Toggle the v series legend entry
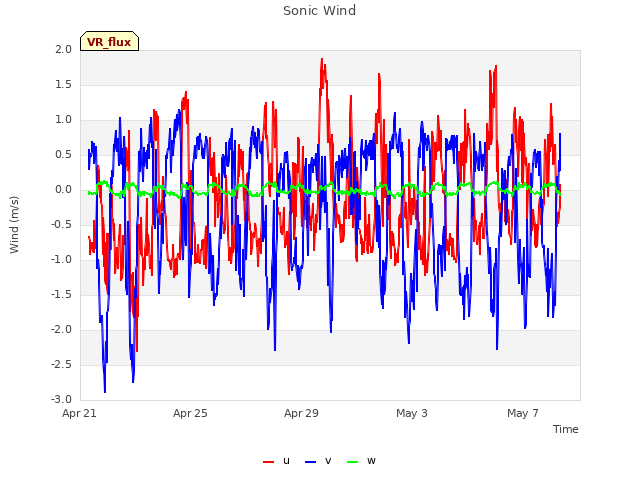Image resolution: width=640 pixels, height=480 pixels. point(318,461)
